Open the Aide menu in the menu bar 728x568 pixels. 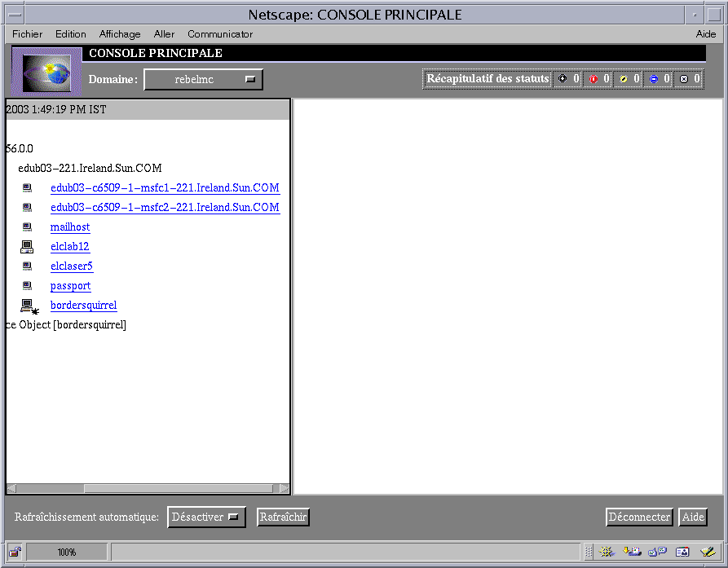[706, 34]
